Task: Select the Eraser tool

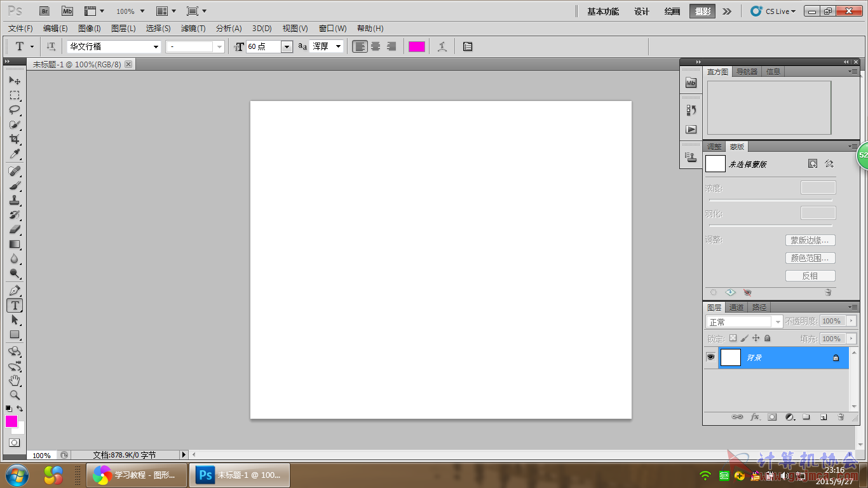Action: click(15, 229)
